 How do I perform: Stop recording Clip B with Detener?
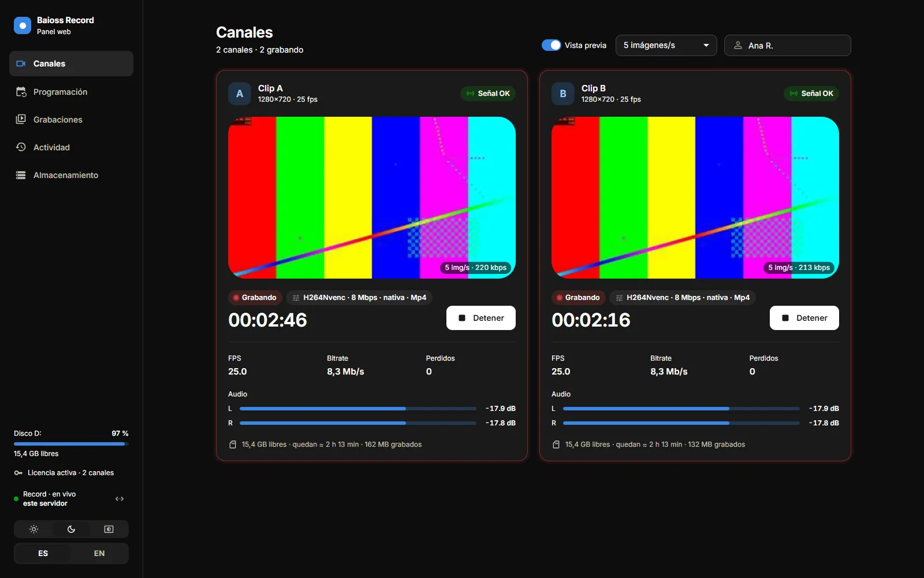tap(804, 318)
